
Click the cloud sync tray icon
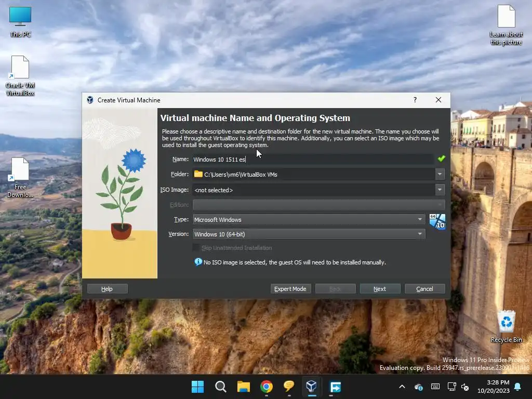419,387
